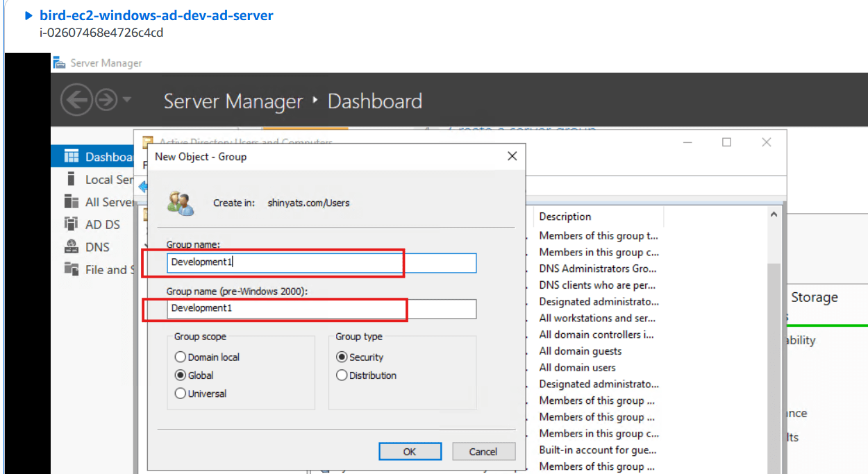Select the "Built-in account for gue..." row
The width and height of the screenshot is (868, 474).
[598, 450]
